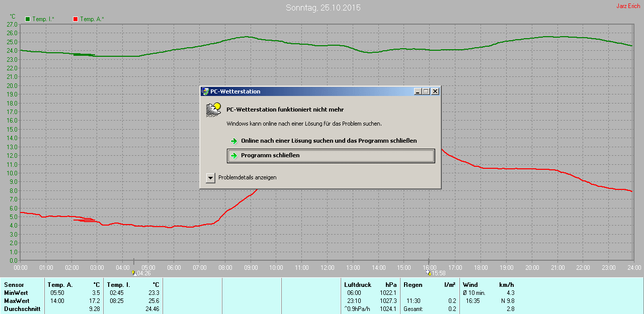The width and height of the screenshot is (644, 314).
Task: Click the Durchschnitt row label
Action: pos(22,309)
